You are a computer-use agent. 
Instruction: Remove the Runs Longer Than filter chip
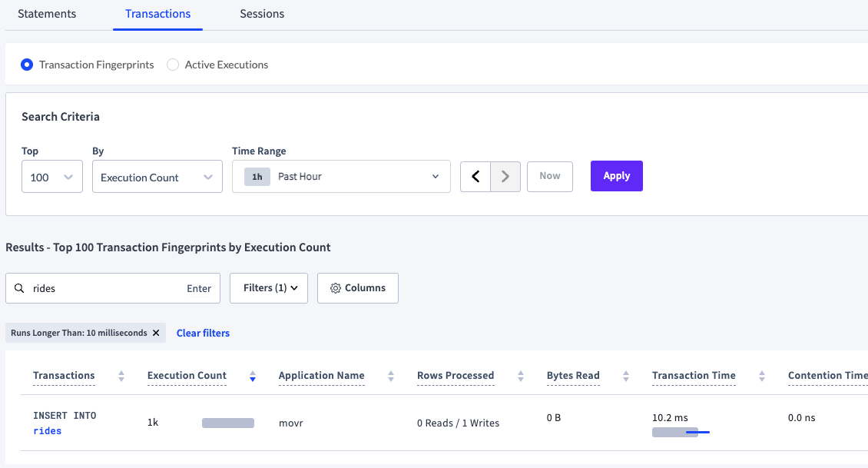[x=156, y=334]
